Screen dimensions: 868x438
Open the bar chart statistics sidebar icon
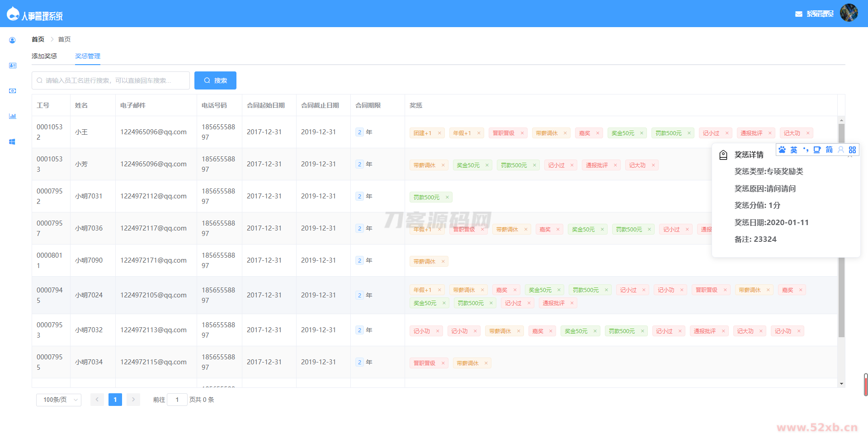(x=12, y=116)
